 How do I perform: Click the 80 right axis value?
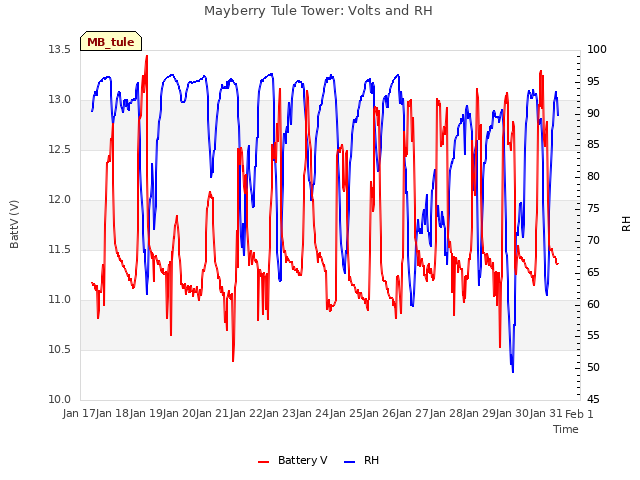click(593, 176)
